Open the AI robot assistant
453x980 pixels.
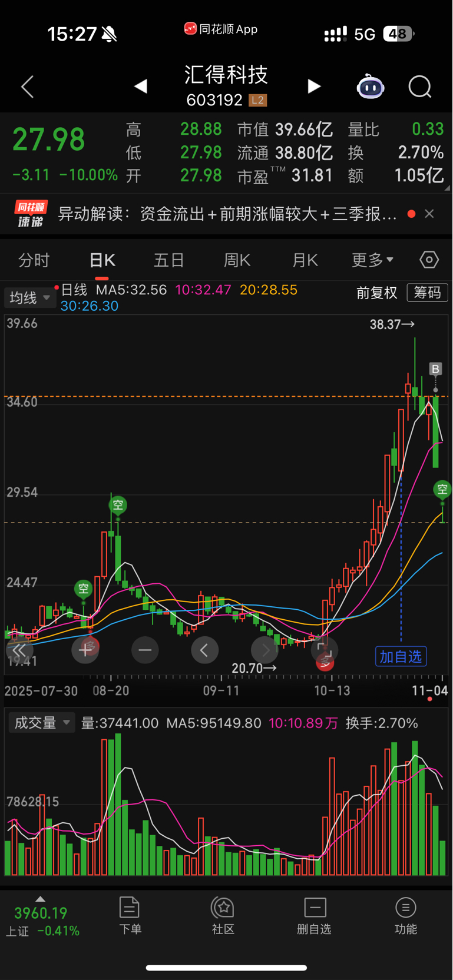point(371,87)
